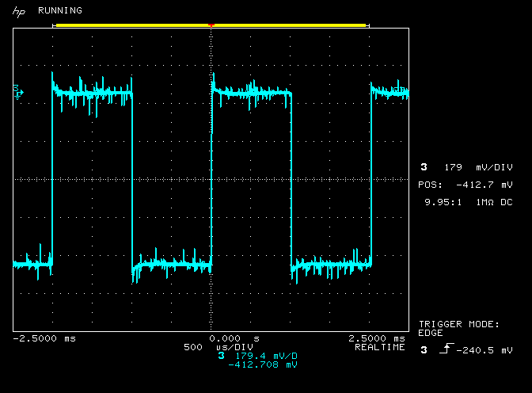Click the channel 3 ground marker on left edge

point(17,92)
